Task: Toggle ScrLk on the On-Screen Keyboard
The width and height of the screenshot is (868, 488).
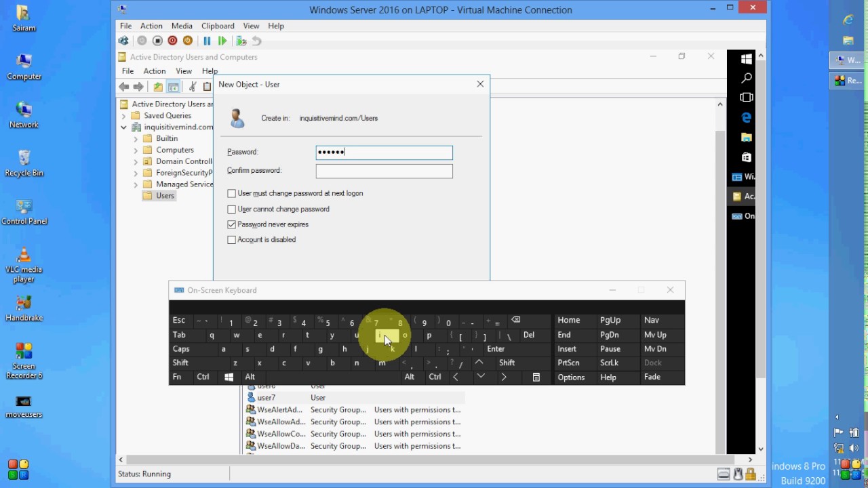Action: point(609,363)
